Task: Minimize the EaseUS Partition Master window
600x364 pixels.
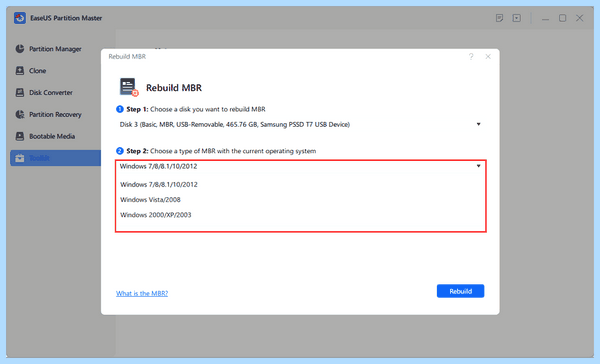Action: coord(545,18)
